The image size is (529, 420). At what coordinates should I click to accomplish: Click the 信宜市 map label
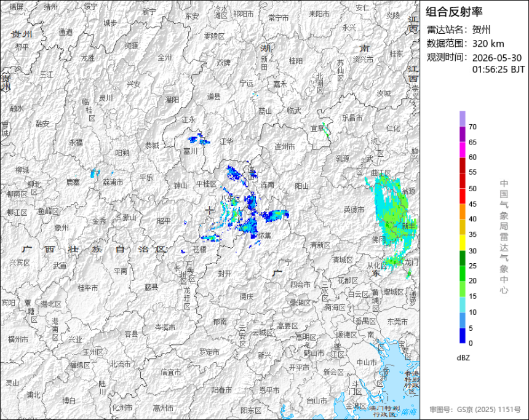(171, 372)
